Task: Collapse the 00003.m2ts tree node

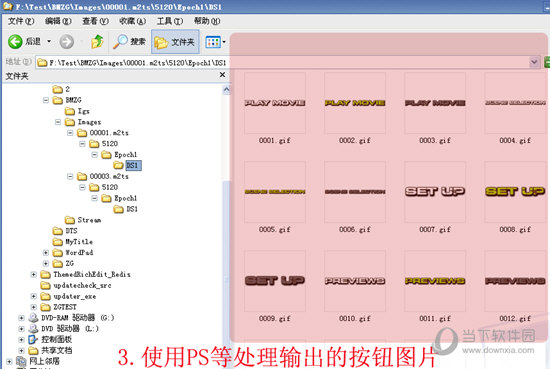Action: (70, 176)
